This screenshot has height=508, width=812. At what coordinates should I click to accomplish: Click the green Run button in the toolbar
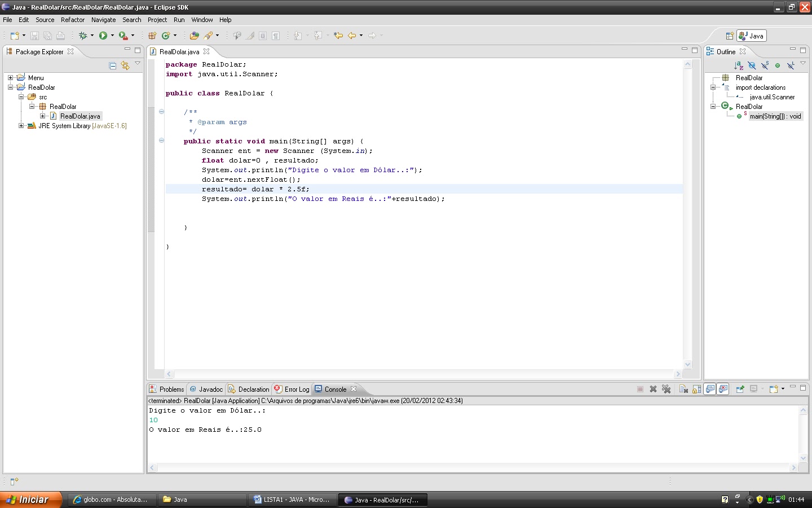[x=103, y=36]
